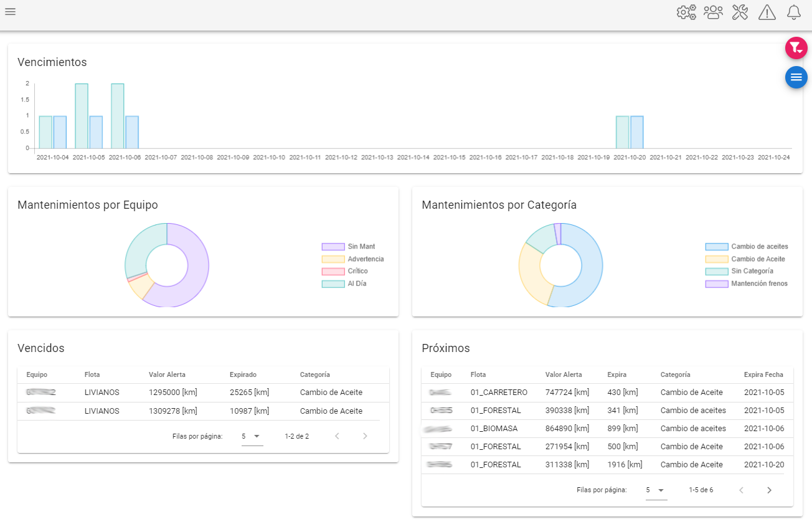Click the warning triangle alerts icon
Image resolution: width=812 pixels, height=524 pixels.
tap(767, 12)
